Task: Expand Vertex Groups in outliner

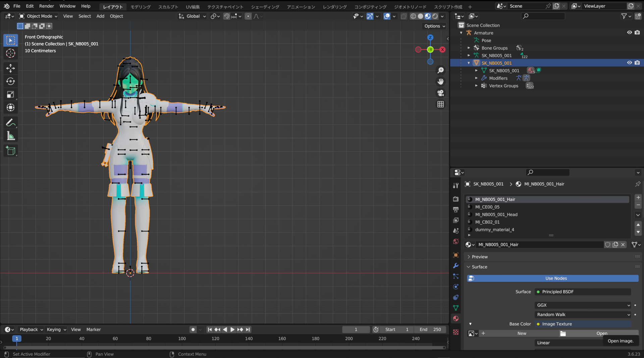Action: click(x=476, y=86)
